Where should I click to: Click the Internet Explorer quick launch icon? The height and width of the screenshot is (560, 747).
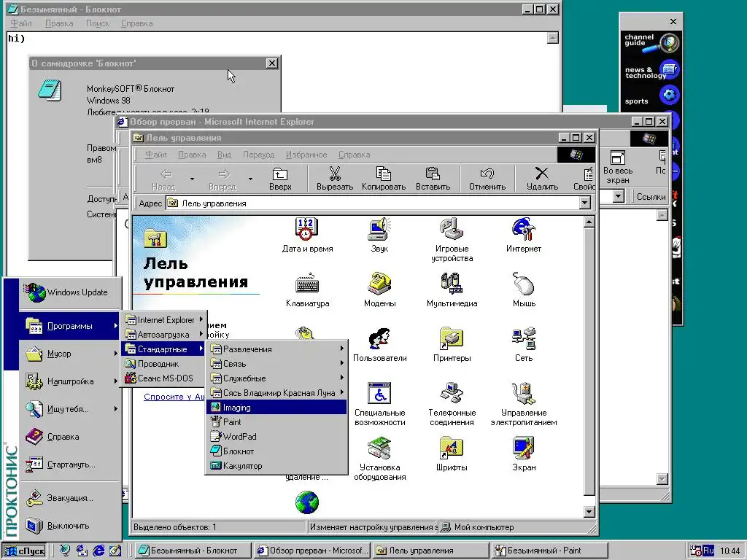(98, 551)
